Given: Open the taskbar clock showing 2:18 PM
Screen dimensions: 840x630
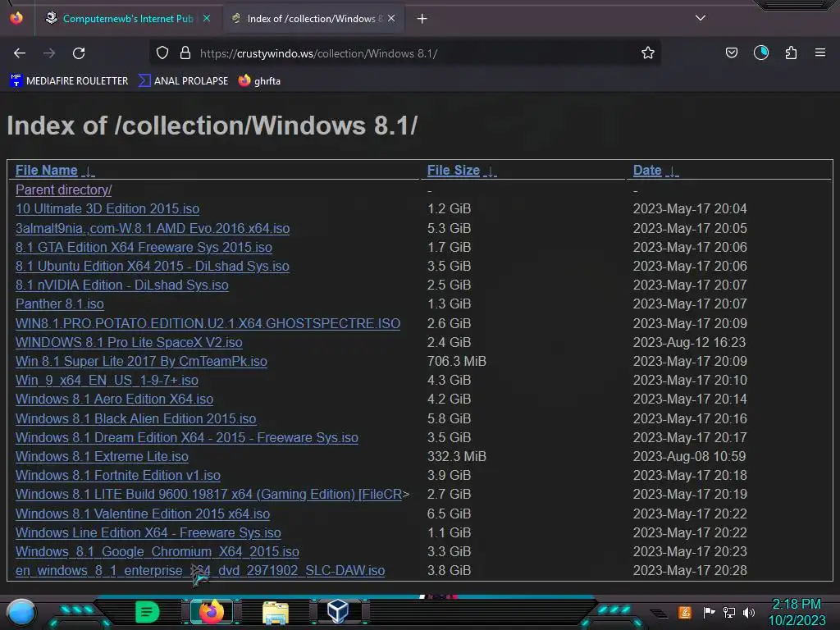Looking at the screenshot, I should click(797, 612).
